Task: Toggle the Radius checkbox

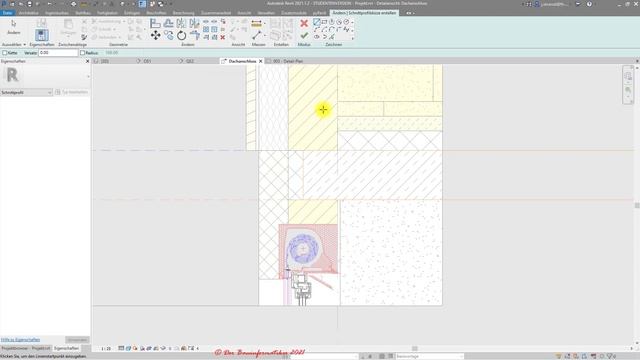Action: (x=82, y=53)
